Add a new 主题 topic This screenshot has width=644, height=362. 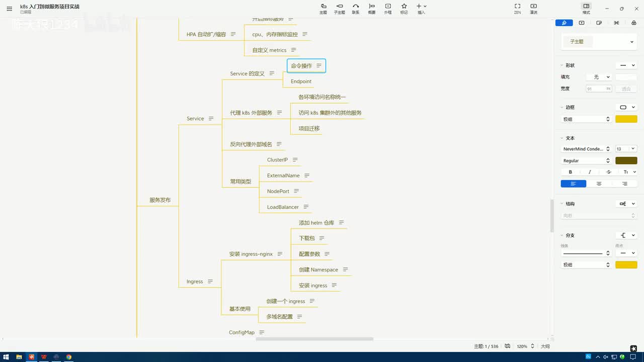click(324, 9)
